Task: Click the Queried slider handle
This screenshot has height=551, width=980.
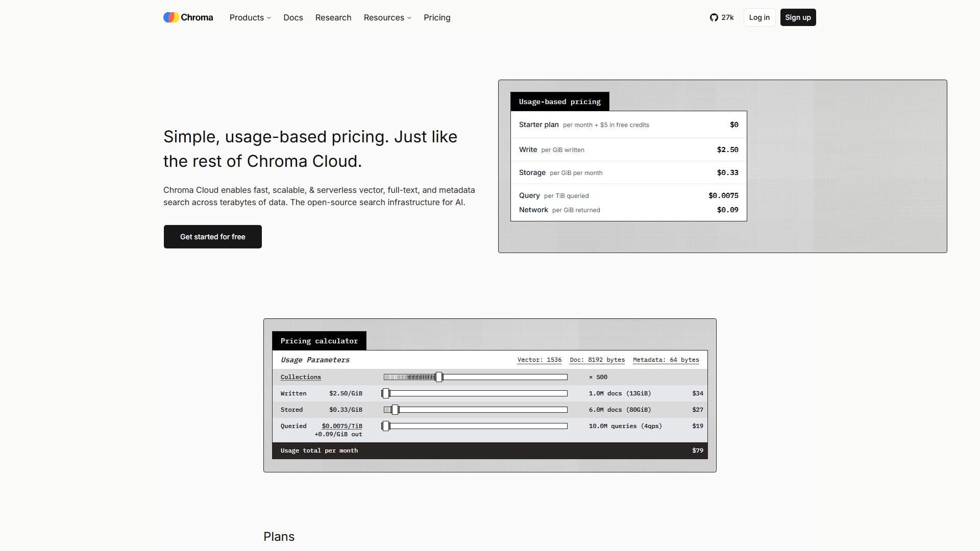Action: [386, 426]
